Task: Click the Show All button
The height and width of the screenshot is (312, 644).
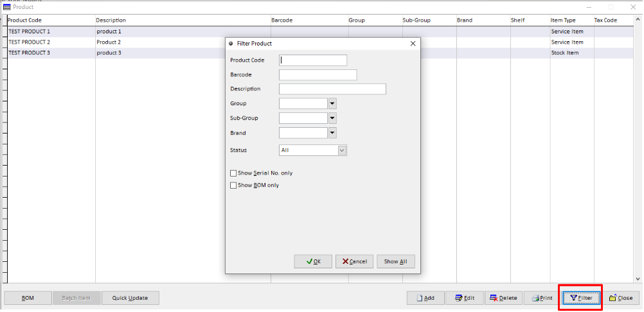Action: pos(395,261)
